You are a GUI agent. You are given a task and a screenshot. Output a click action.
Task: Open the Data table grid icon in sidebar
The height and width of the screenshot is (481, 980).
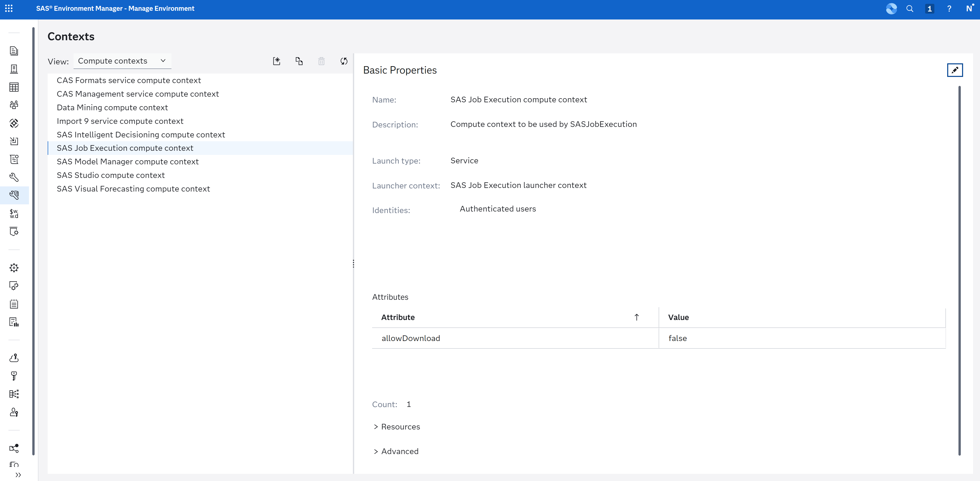coord(14,87)
